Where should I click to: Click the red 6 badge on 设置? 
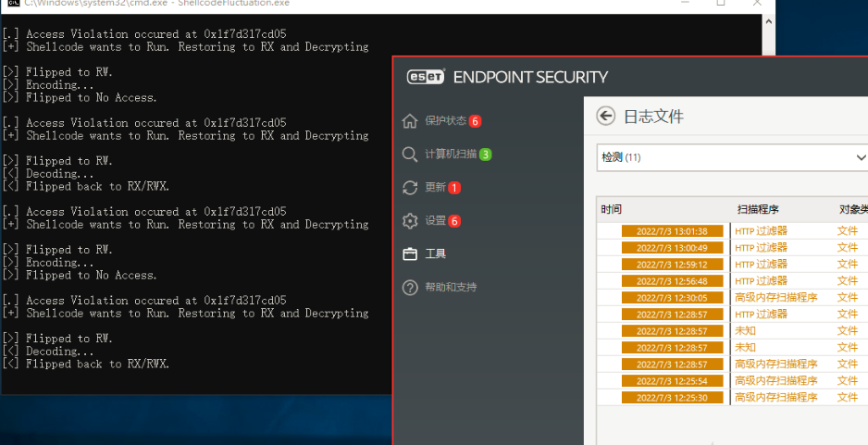[x=454, y=221]
